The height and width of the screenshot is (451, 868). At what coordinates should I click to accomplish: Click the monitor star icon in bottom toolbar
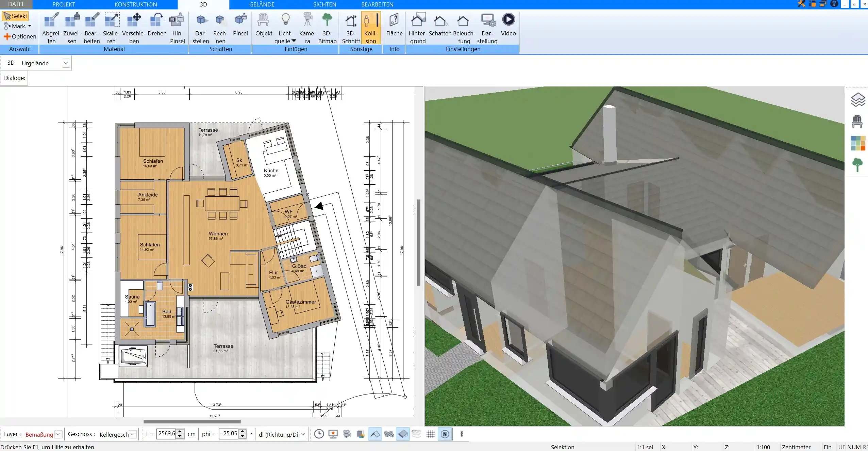tap(333, 434)
